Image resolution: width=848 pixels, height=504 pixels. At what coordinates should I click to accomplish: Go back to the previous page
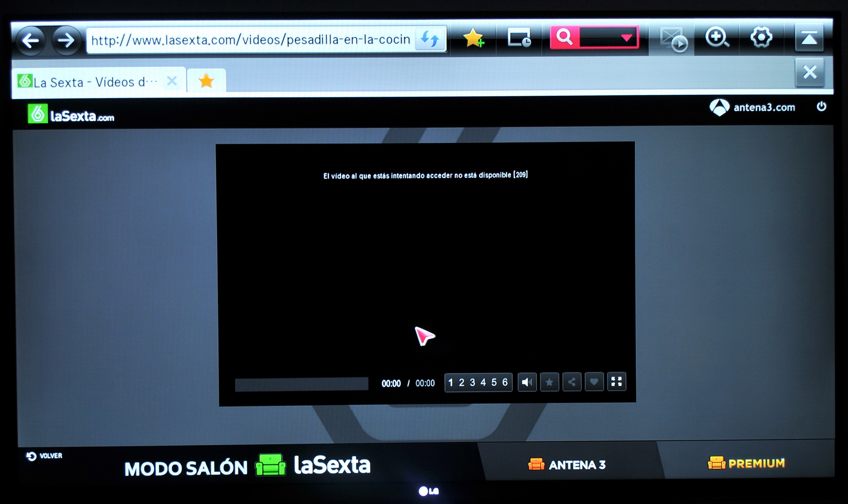(x=31, y=41)
